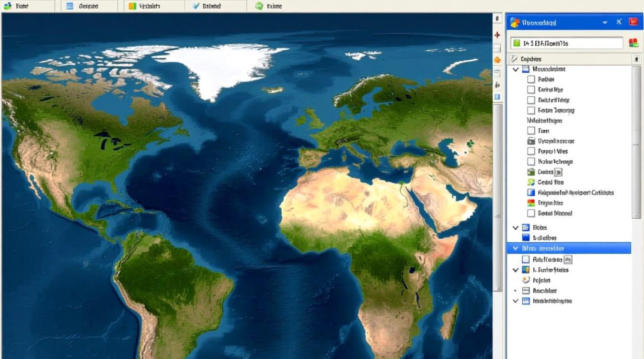Collapse the highlighted blue tree row chevron
This screenshot has height=359, width=644.
tap(516, 248)
